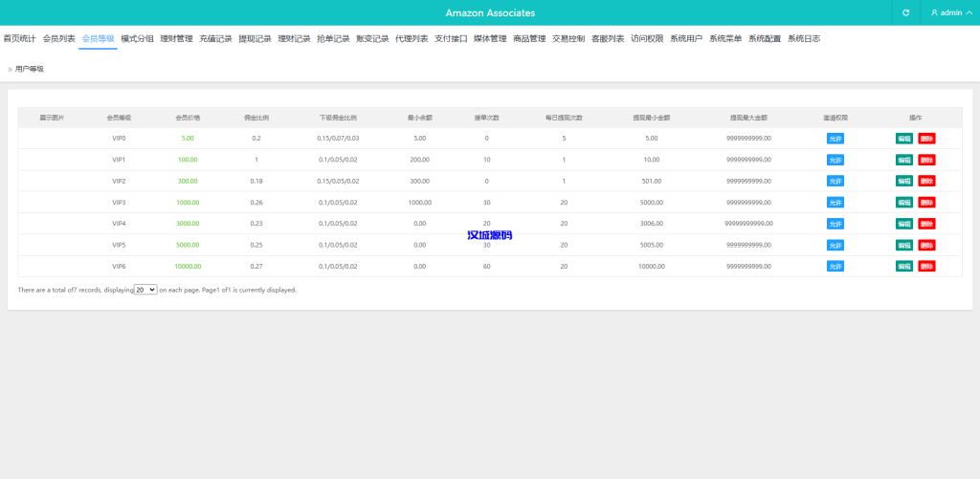
Task: Click the refresh icon in the header
Action: [905, 12]
